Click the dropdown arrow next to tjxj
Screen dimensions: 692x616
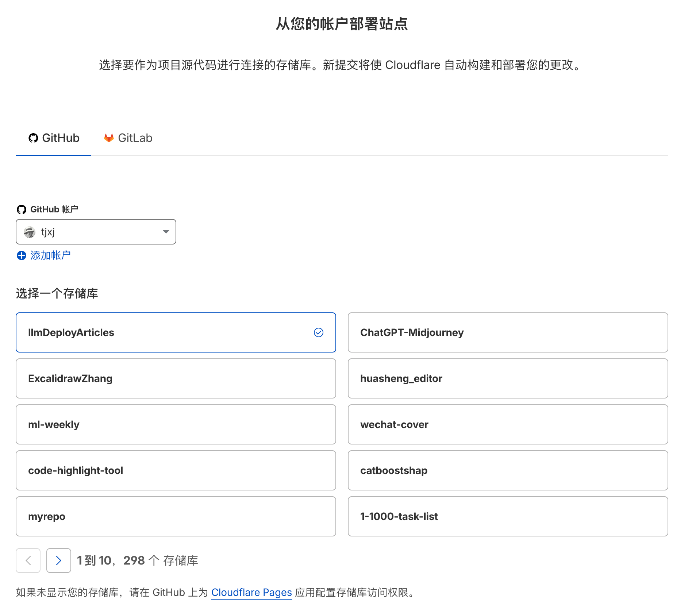(x=166, y=232)
